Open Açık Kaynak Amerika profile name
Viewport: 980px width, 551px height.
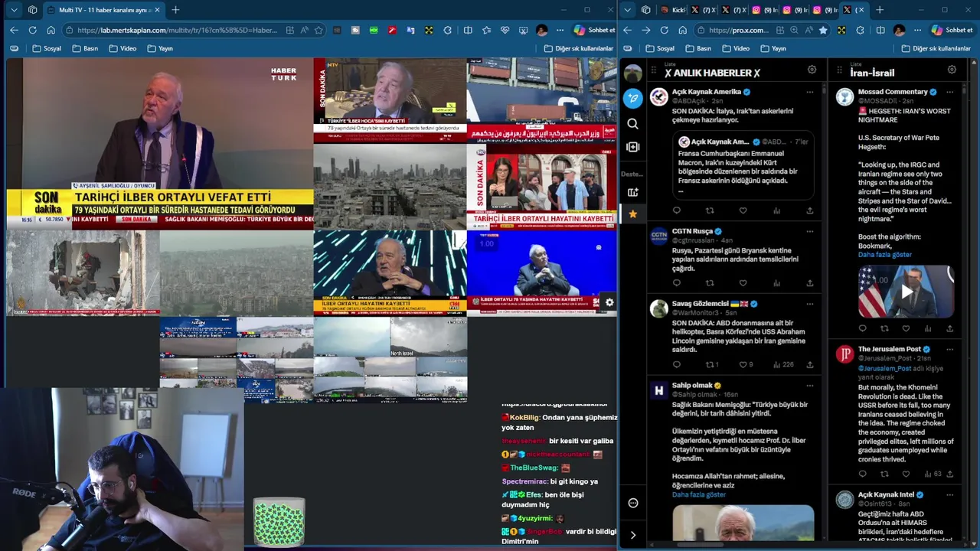click(706, 92)
